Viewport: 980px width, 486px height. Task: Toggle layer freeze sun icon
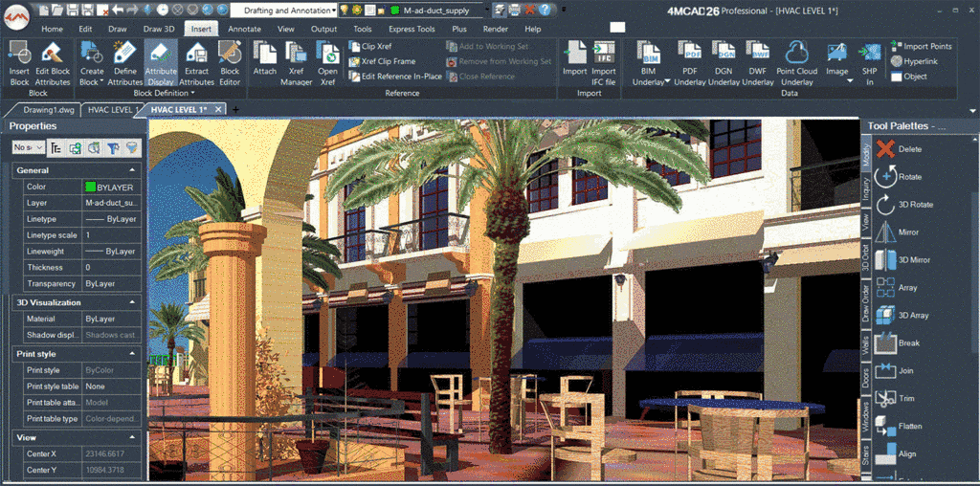[358, 10]
